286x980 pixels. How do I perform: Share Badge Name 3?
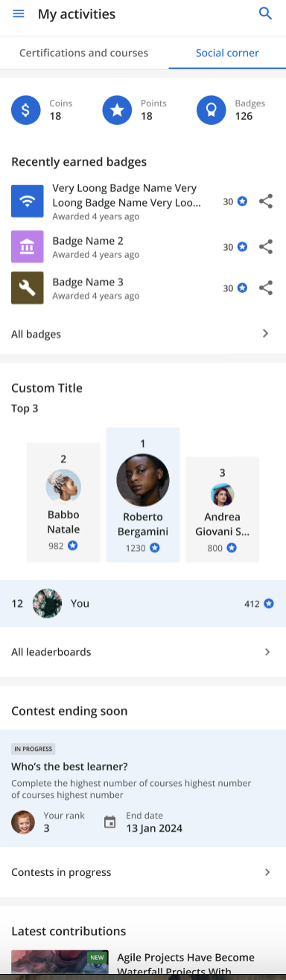pyautogui.click(x=266, y=288)
